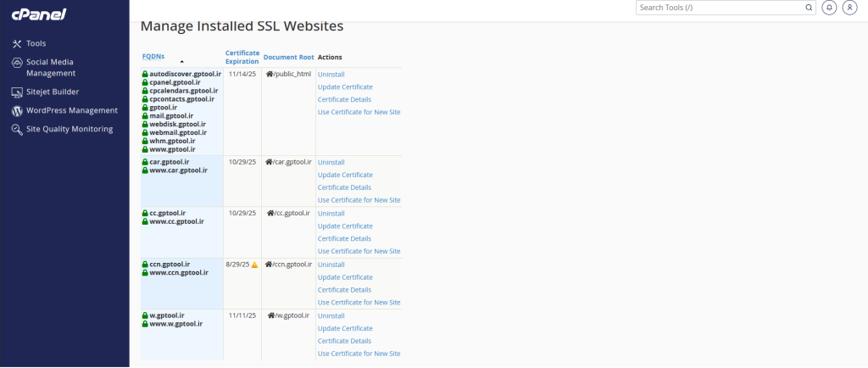This screenshot has height=368, width=868.
Task: Click the lock icon beside www.cc.gptool.ir
Action: coord(145,221)
